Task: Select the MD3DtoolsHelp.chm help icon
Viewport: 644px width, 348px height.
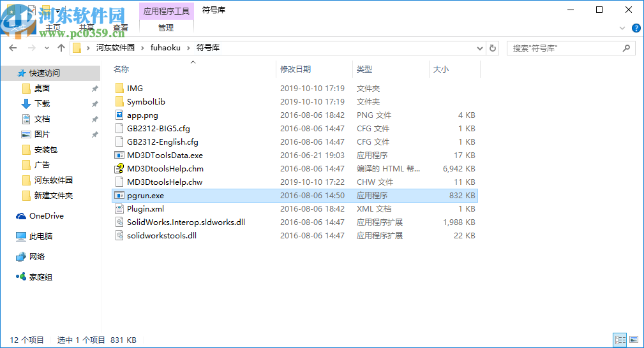Action: pyautogui.click(x=119, y=169)
